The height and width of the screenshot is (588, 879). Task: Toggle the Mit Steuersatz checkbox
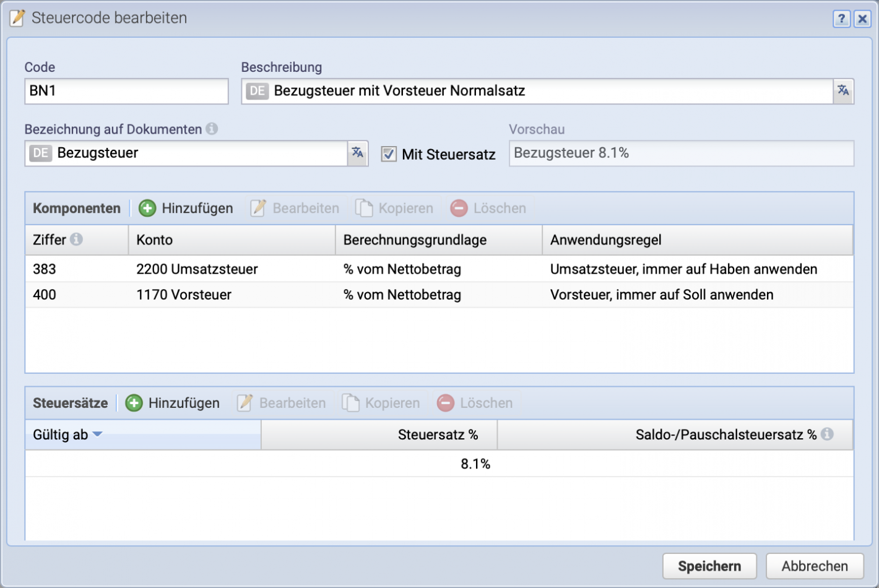tap(389, 154)
